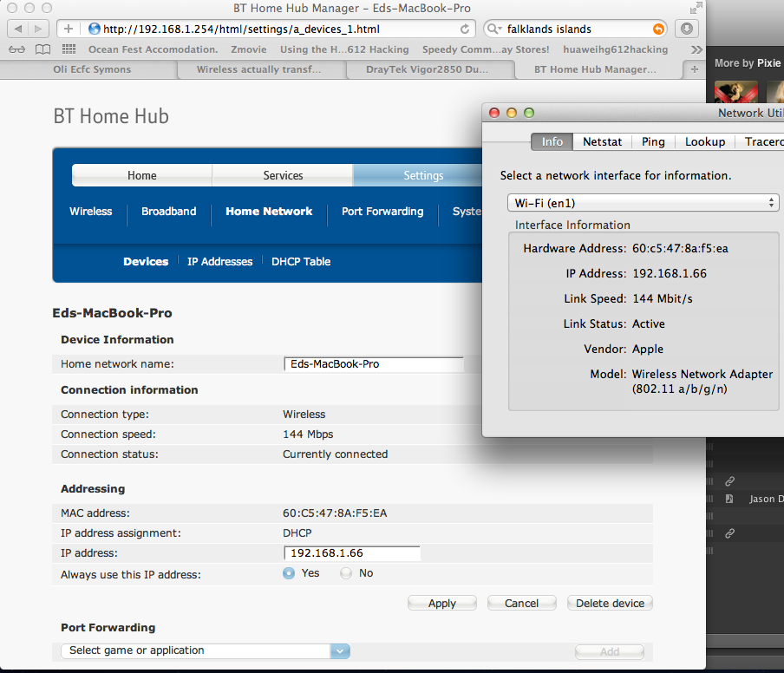Click the MAC address value 60:C5:47:8A:F5:EA

[x=335, y=513]
